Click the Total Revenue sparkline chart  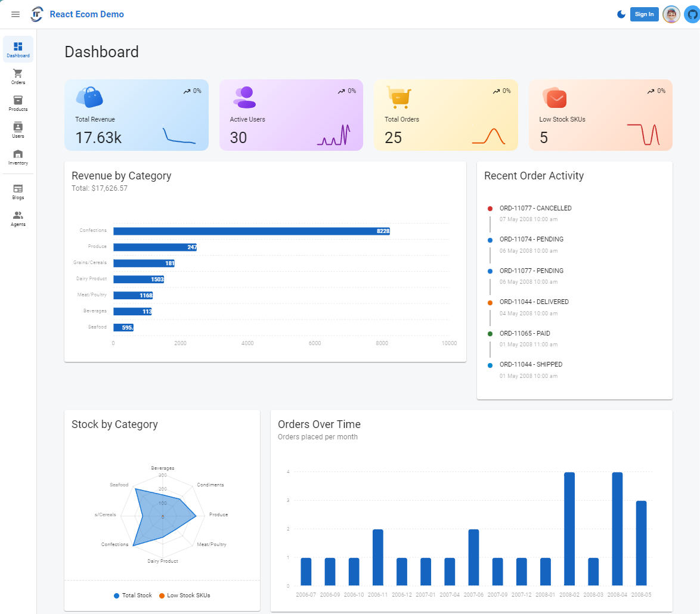pos(179,135)
